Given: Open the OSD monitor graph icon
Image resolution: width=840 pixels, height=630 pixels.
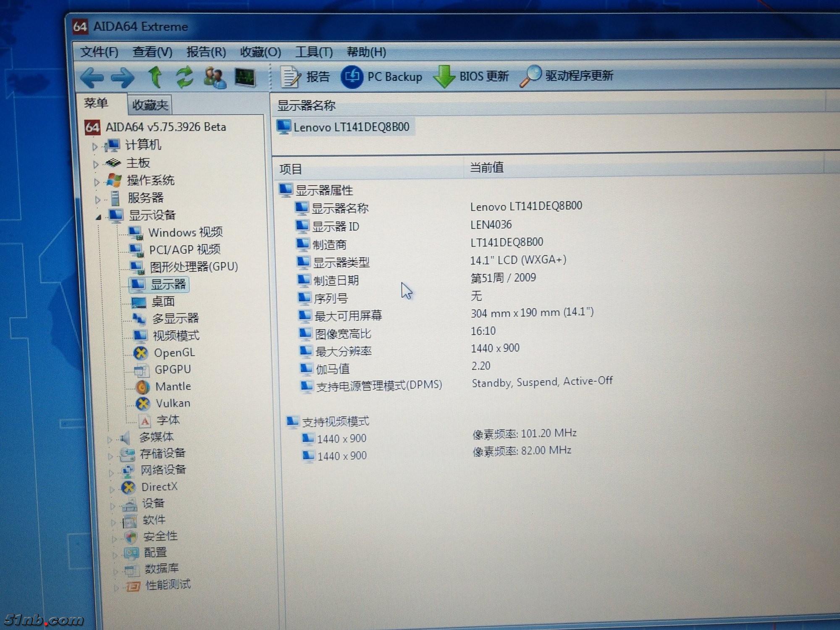Looking at the screenshot, I should click(245, 78).
